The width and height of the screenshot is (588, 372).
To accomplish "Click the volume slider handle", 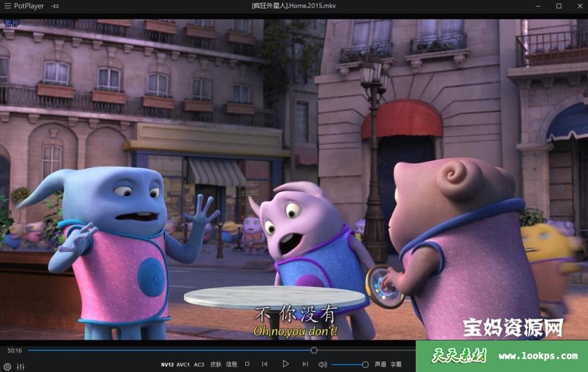I will pyautogui.click(x=365, y=364).
